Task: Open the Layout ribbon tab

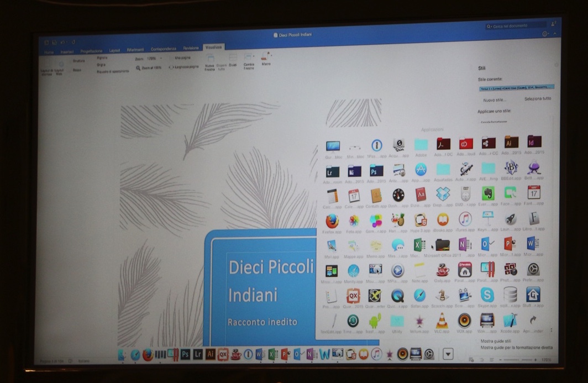Action: [x=114, y=50]
